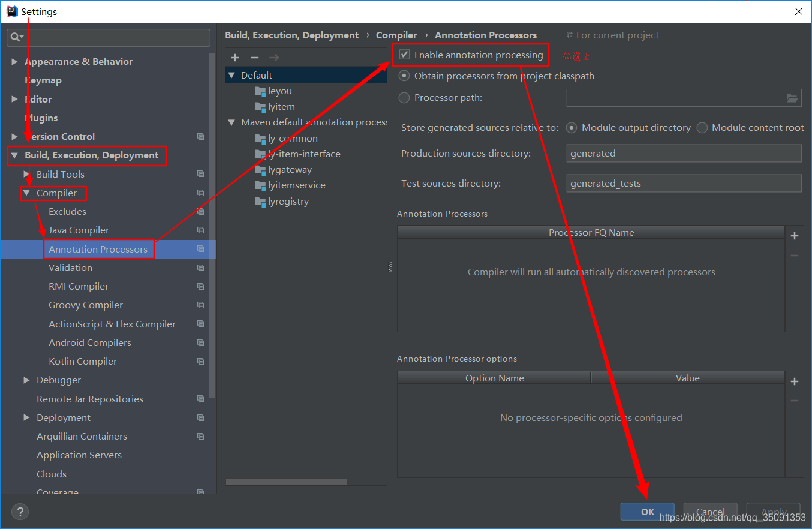Click the leyou module folder icon
This screenshot has width=812, height=529.
pos(260,91)
